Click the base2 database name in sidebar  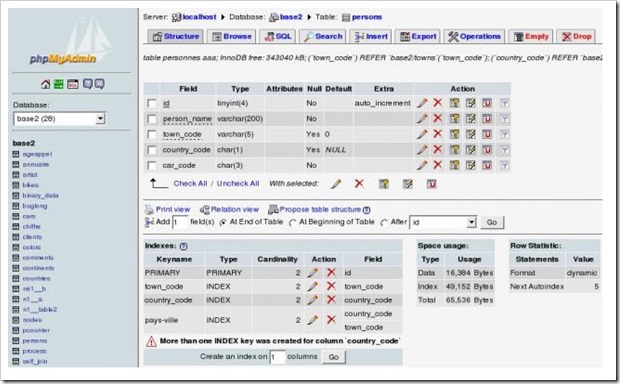click(24, 143)
